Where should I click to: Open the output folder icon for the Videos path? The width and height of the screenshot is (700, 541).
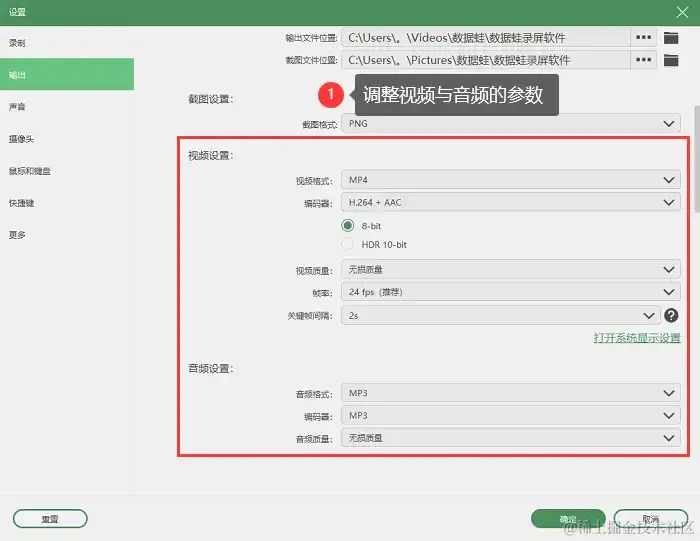tap(671, 38)
